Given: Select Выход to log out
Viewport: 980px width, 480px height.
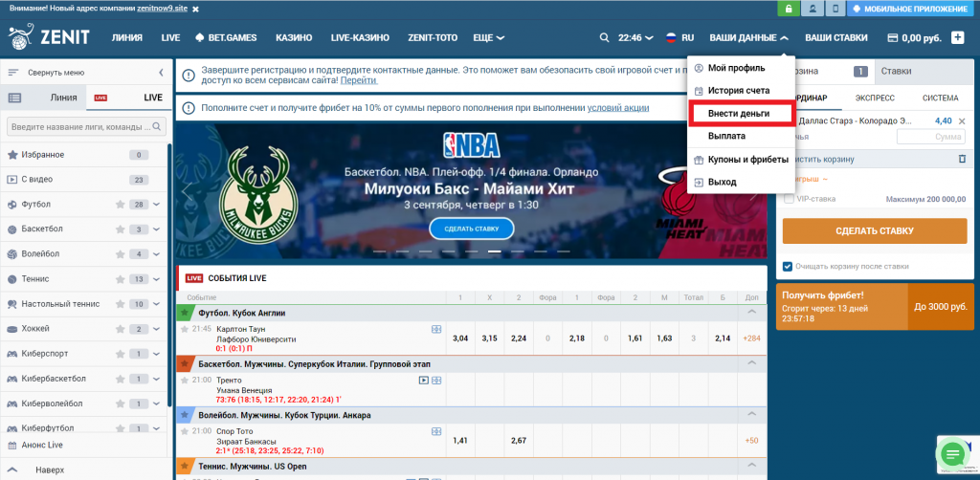Looking at the screenshot, I should [x=742, y=183].
